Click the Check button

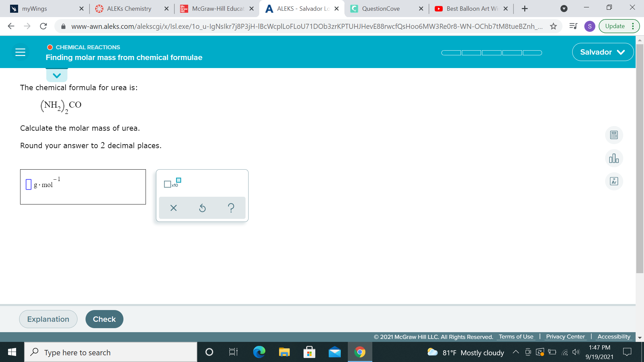tap(104, 319)
